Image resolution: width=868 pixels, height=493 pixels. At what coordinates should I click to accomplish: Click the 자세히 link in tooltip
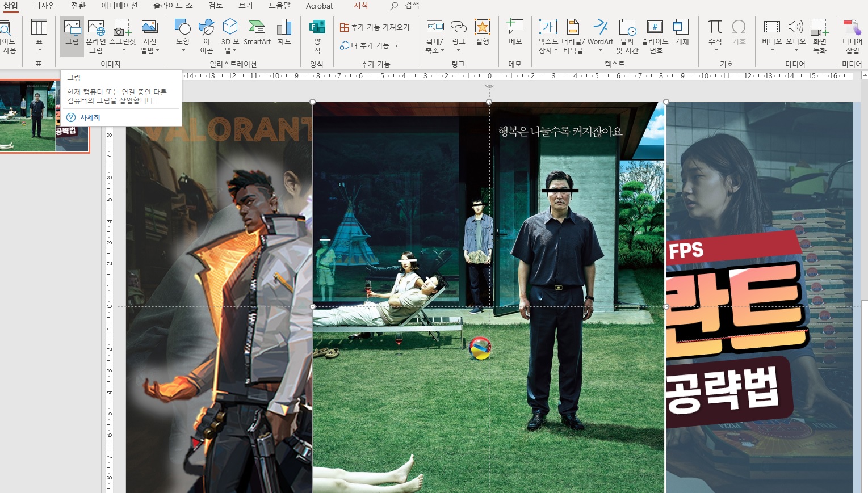pyautogui.click(x=90, y=117)
